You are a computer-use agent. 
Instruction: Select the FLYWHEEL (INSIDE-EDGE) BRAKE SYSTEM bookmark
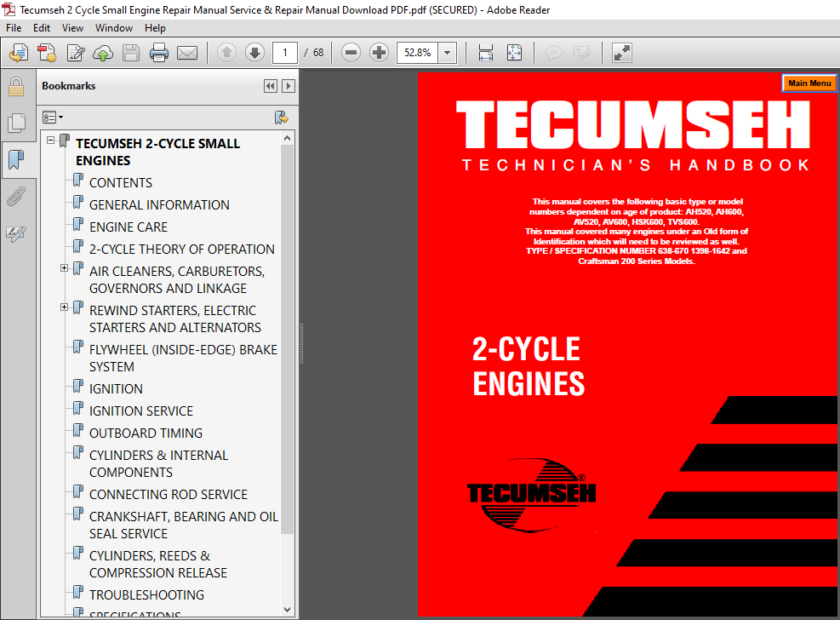coord(183,358)
